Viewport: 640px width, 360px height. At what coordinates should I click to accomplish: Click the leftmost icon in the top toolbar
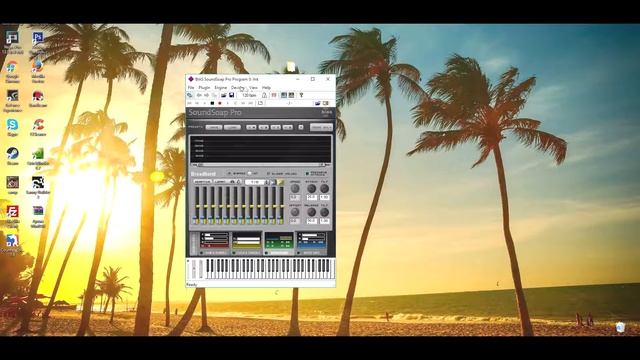[189, 95]
